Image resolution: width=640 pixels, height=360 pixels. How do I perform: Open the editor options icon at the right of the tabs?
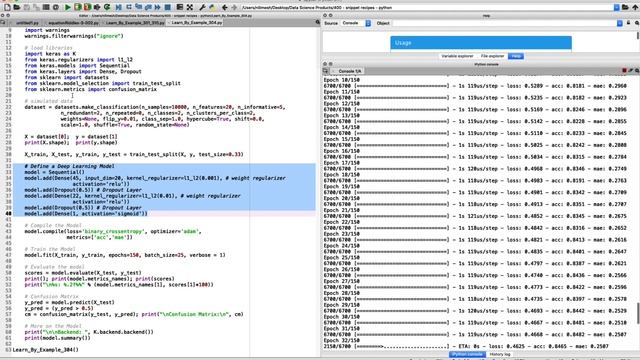pos(318,22)
